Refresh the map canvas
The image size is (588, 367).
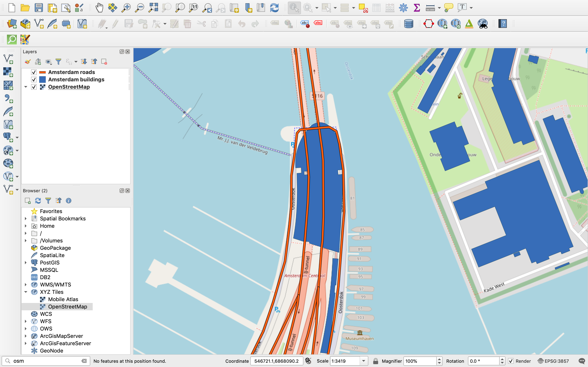point(275,8)
